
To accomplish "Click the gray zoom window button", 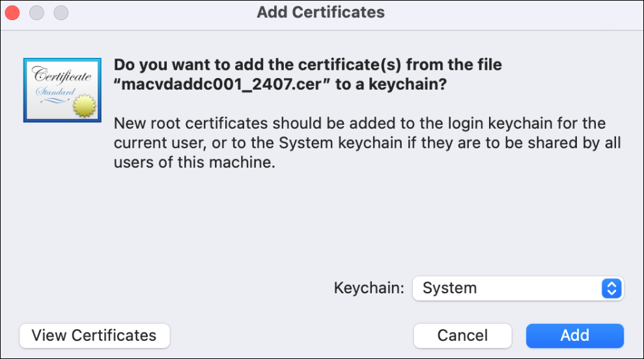I will click(x=61, y=12).
